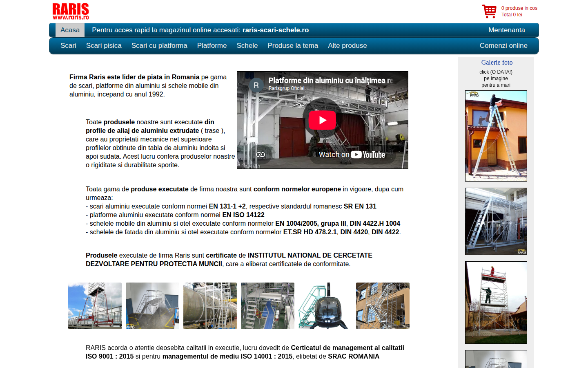
Task: Open thumbnail of factory stairs with blue conveyor
Action: point(267,306)
